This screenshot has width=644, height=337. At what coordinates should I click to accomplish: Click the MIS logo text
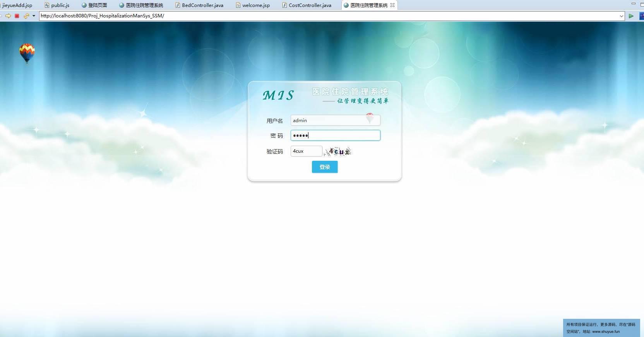point(278,95)
